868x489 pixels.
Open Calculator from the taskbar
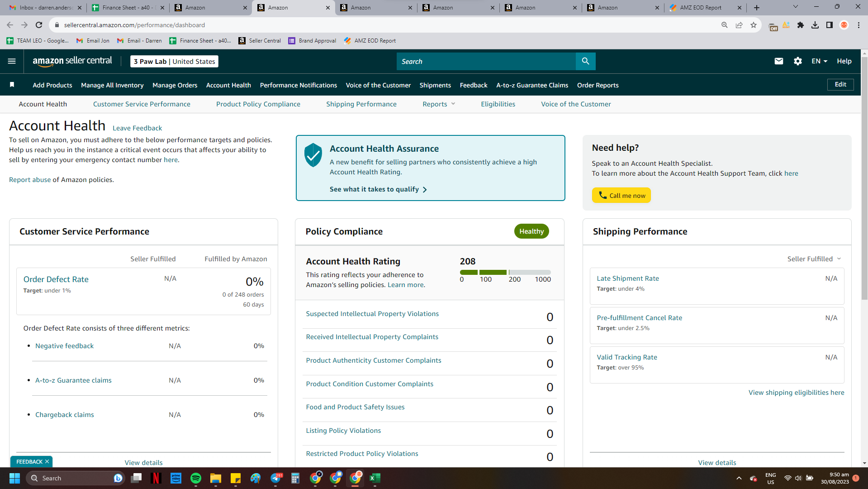click(x=295, y=478)
